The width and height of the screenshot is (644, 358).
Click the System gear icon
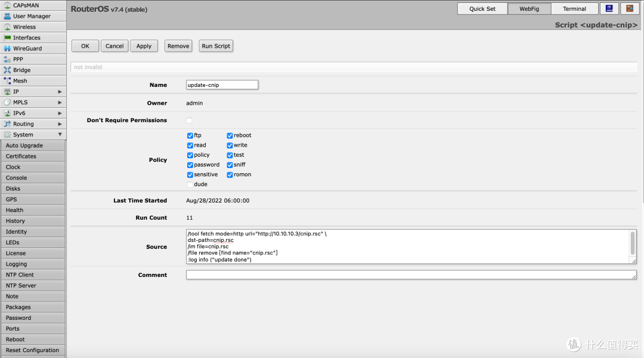coord(7,135)
